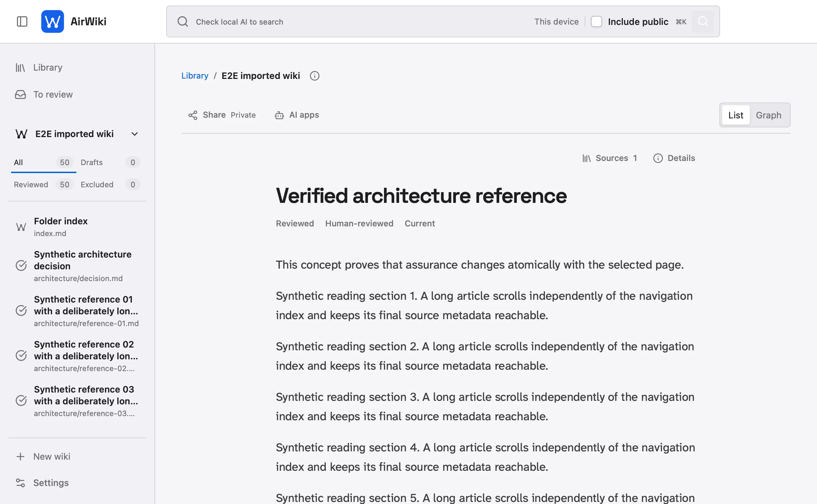Toggle the sidebar panel icon
817x504 pixels.
(22, 21)
